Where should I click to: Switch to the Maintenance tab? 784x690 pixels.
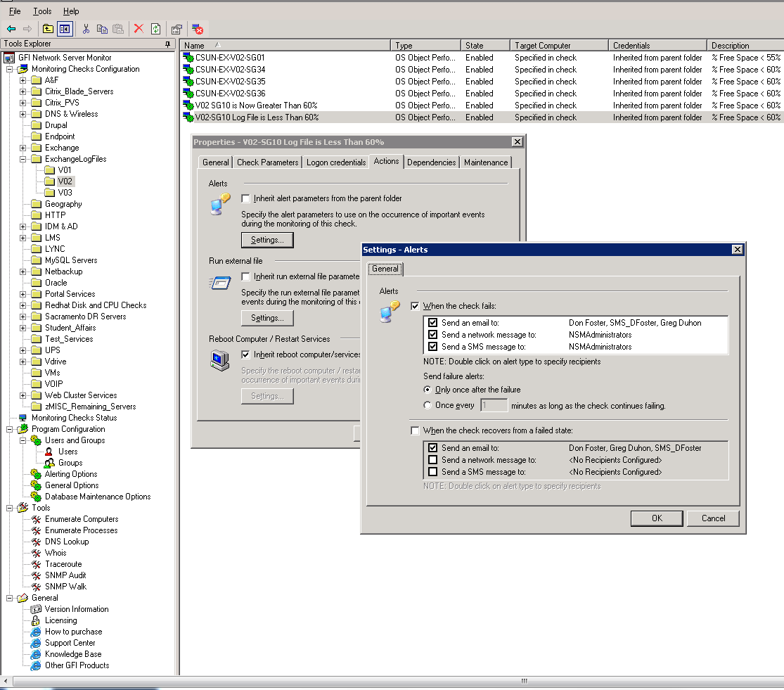[486, 162]
